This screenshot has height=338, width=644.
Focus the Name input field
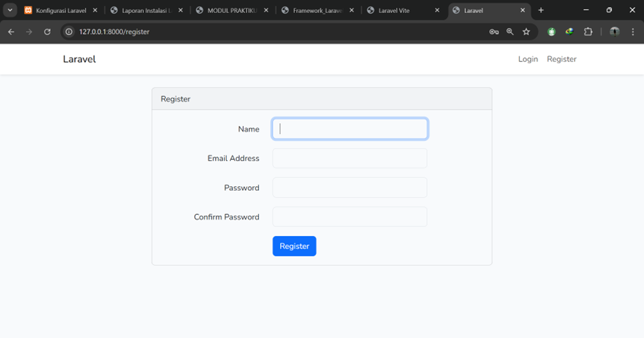(x=350, y=129)
